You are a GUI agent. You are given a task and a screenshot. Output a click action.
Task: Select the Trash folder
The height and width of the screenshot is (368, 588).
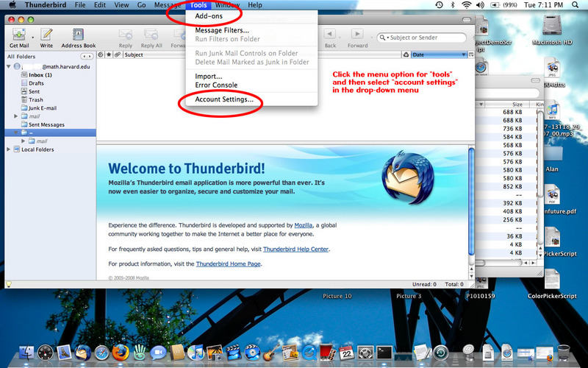[35, 99]
